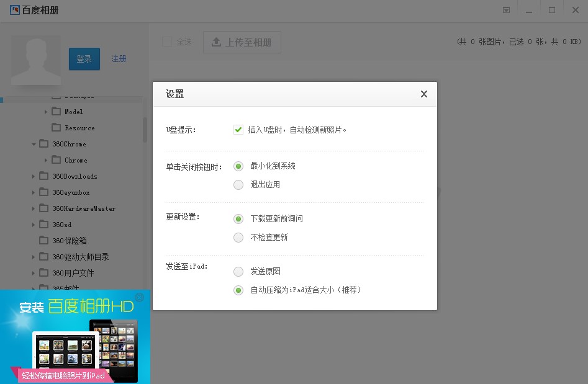The image size is (588, 384).
Task: Toggle the U盘 auto-detect photos checkbox
Action: tap(238, 130)
